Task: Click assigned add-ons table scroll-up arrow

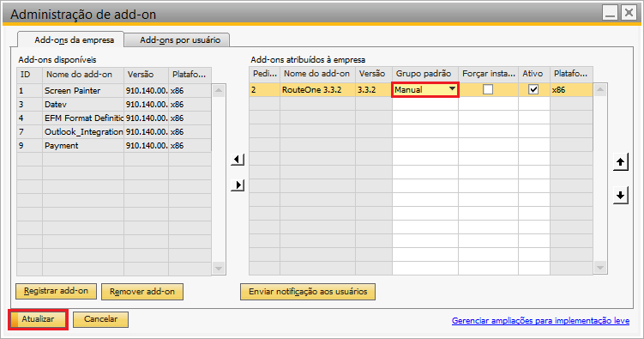Action: tap(600, 89)
